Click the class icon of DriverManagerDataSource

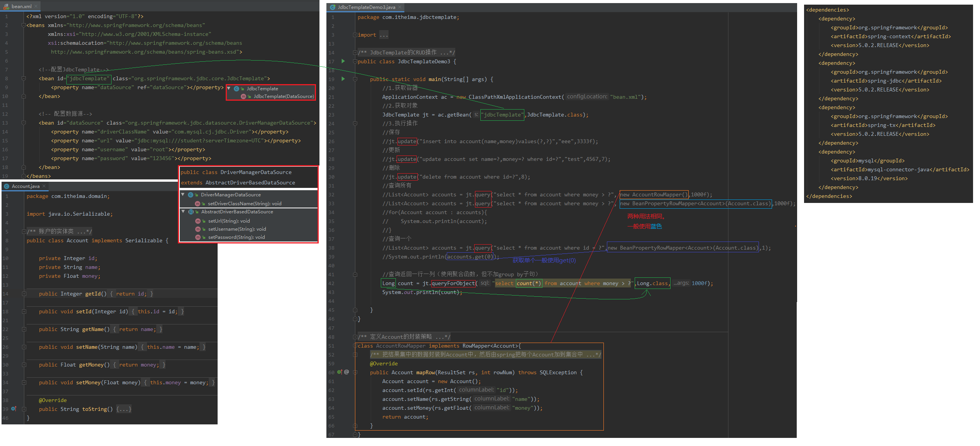[x=190, y=195]
